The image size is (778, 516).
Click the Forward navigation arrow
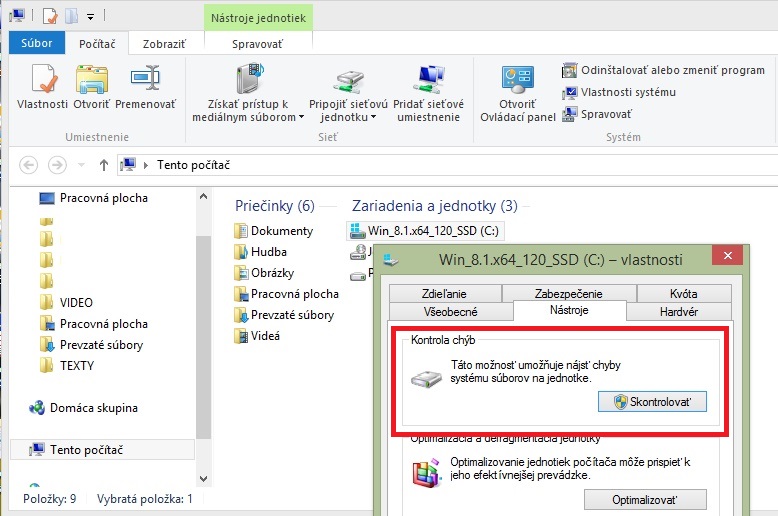click(x=57, y=165)
